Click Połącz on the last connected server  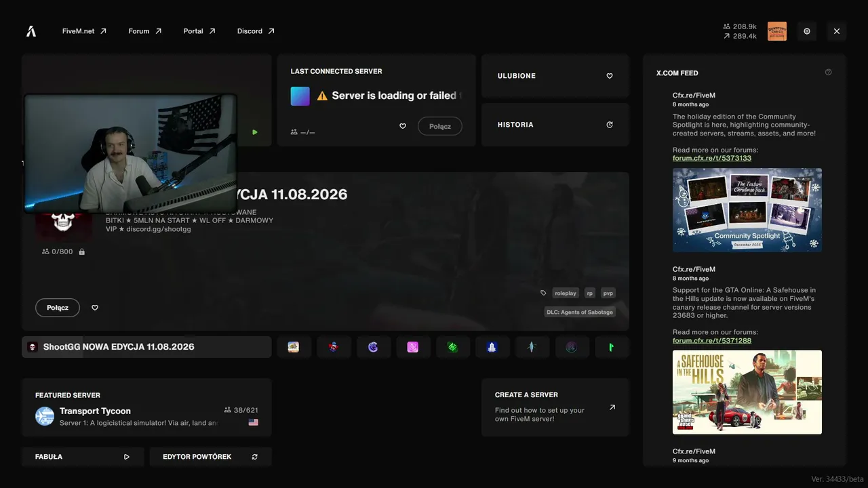(440, 126)
